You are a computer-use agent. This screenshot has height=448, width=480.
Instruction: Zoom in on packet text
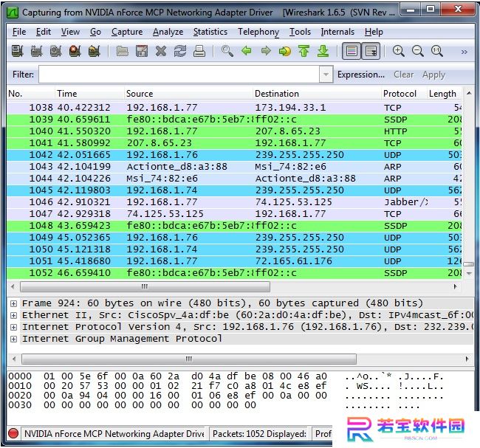click(399, 51)
